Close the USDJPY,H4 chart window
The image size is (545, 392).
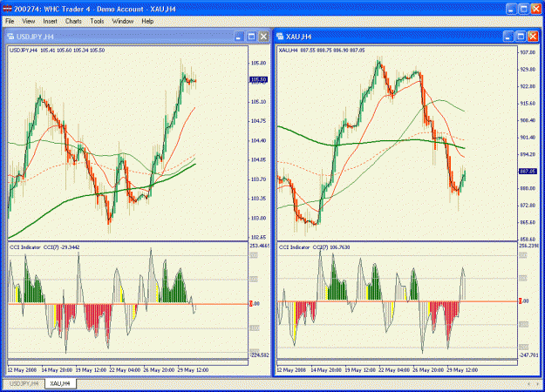point(264,37)
